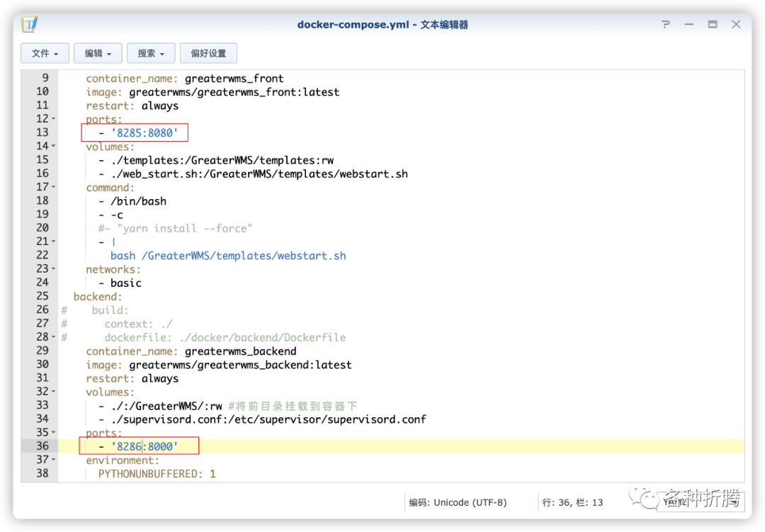Open the 编辑 menu
This screenshot has width=765, height=532.
tap(98, 53)
